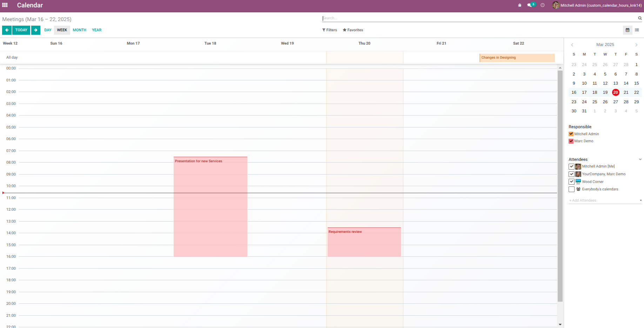Open the activities clock icon
This screenshot has height=328, width=644.
[x=543, y=5]
